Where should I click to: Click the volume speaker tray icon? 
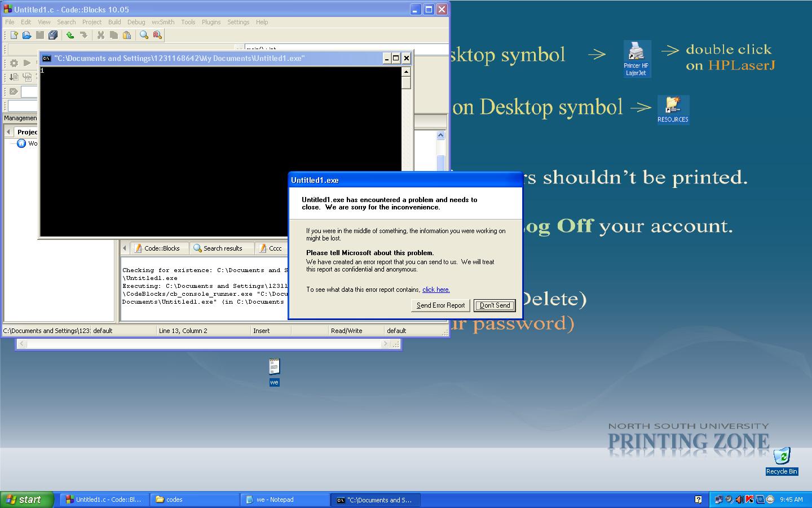[x=739, y=500]
